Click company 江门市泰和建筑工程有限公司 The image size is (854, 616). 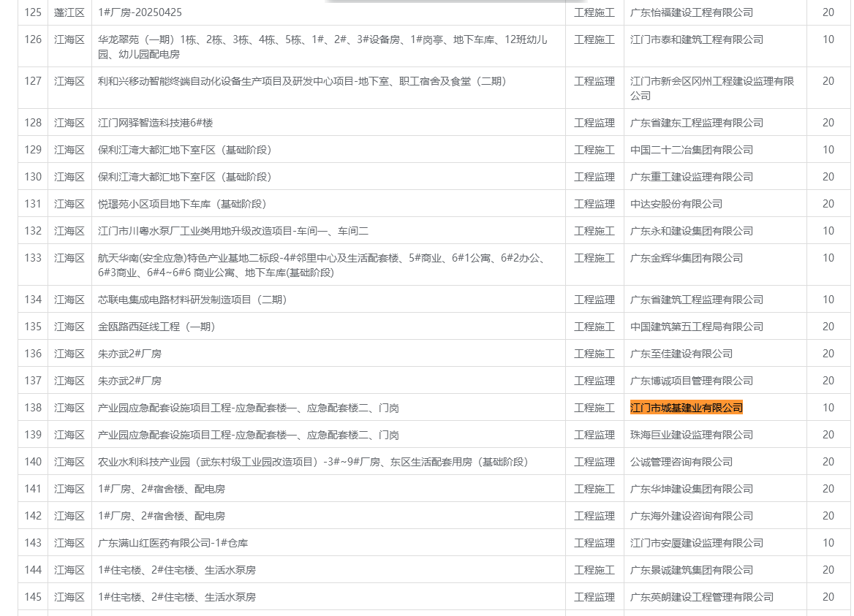[x=697, y=39]
